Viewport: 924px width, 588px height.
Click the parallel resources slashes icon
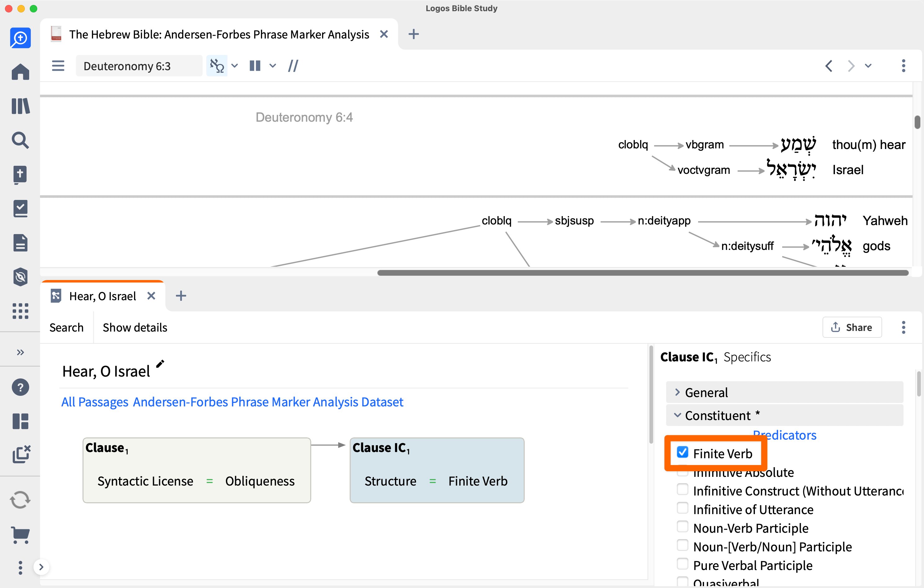tap(293, 66)
